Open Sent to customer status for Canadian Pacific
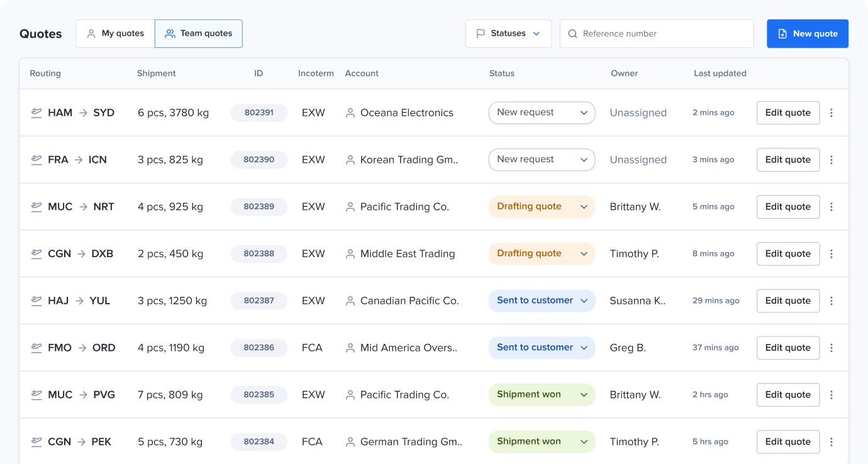Image resolution: width=868 pixels, height=464 pixels. (x=542, y=301)
